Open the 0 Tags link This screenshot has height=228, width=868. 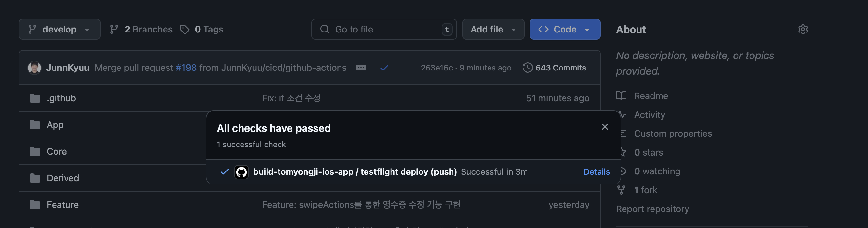[x=202, y=29]
